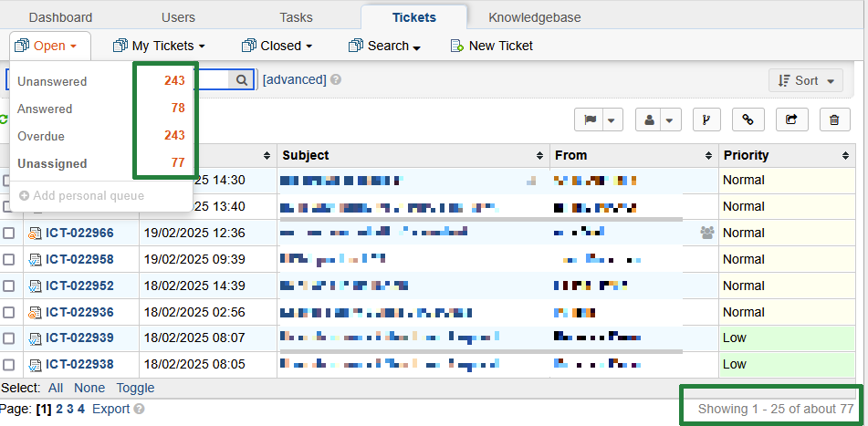The height and width of the screenshot is (426, 868).
Task: Click the transfer tickets arrow icon
Action: pos(791,119)
